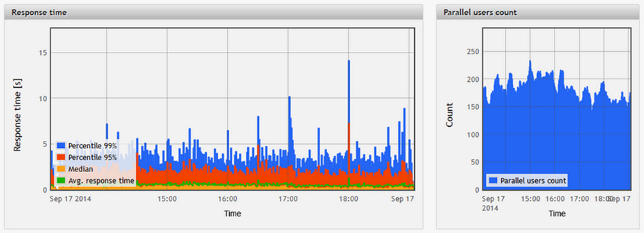Click the 150 value on Count axis
This screenshot has width=644, height=233.
coord(473,107)
